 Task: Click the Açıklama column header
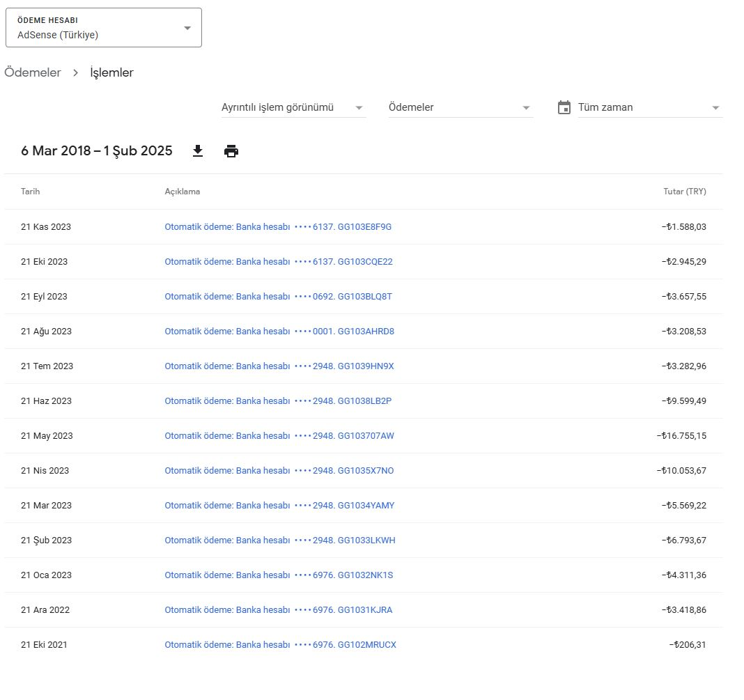click(x=183, y=192)
